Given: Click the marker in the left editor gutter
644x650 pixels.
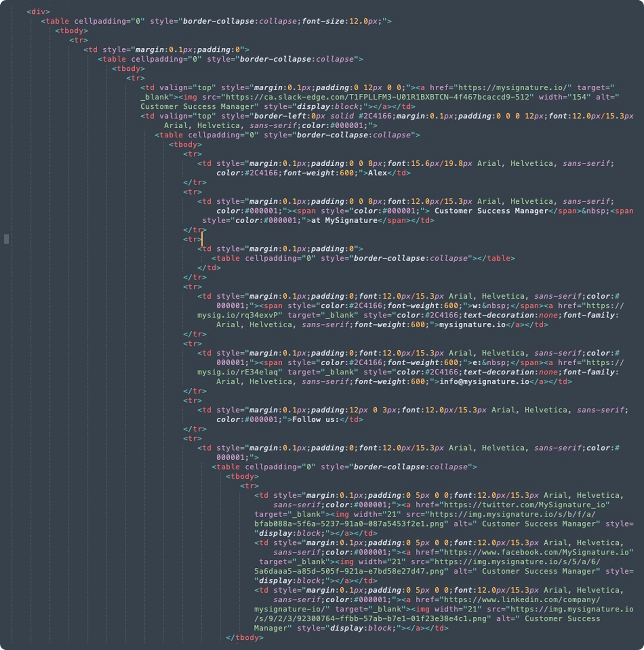Looking at the screenshot, I should 6,240.
